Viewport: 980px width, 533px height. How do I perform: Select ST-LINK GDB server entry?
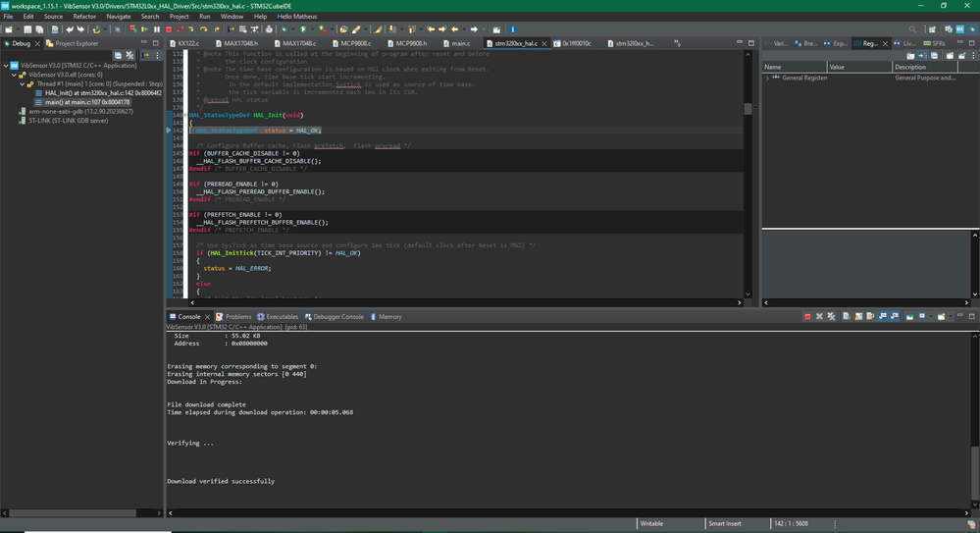click(x=63, y=120)
